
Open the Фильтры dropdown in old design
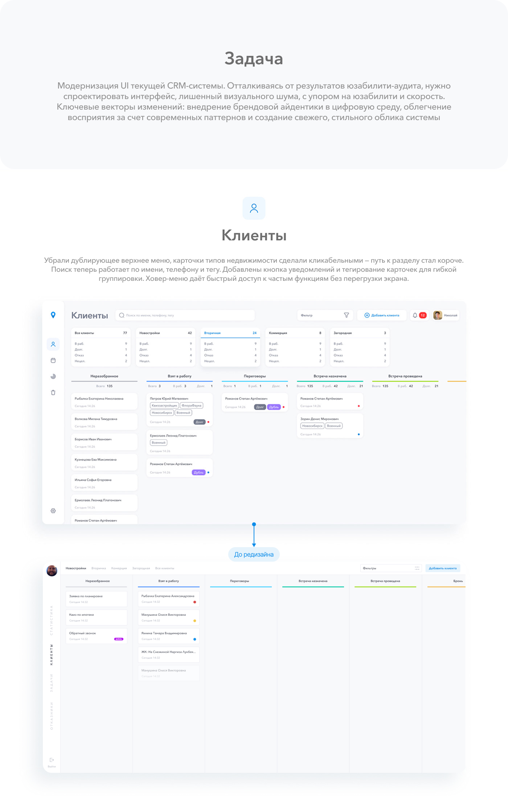[x=391, y=568]
